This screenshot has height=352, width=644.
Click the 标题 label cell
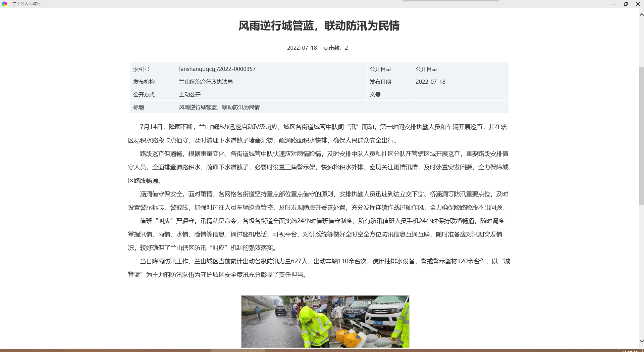point(154,107)
